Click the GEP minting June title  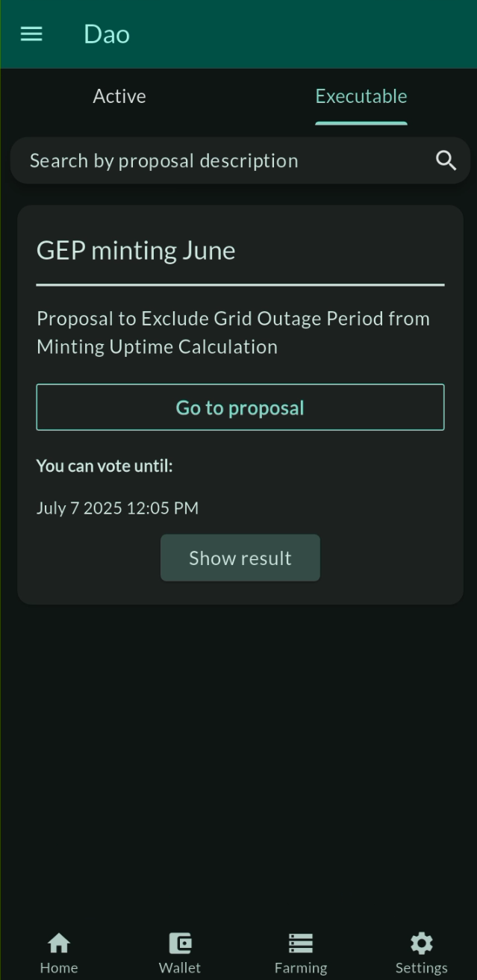coord(136,251)
